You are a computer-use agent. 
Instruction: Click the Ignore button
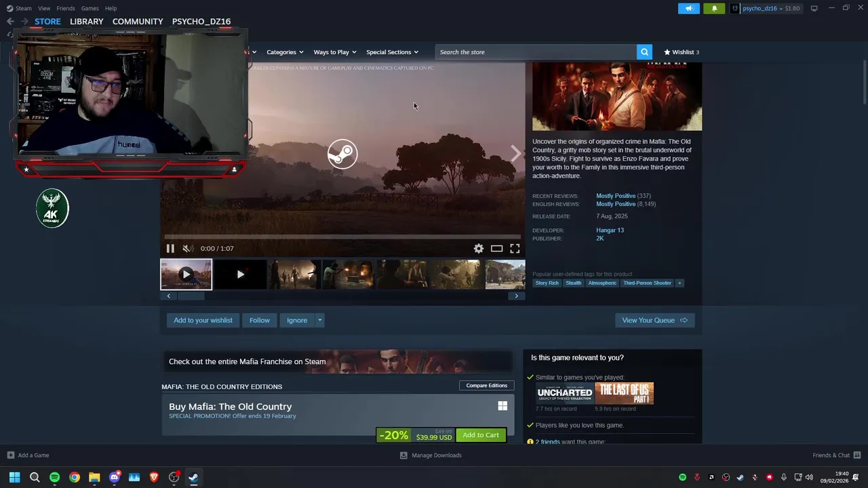(x=297, y=320)
